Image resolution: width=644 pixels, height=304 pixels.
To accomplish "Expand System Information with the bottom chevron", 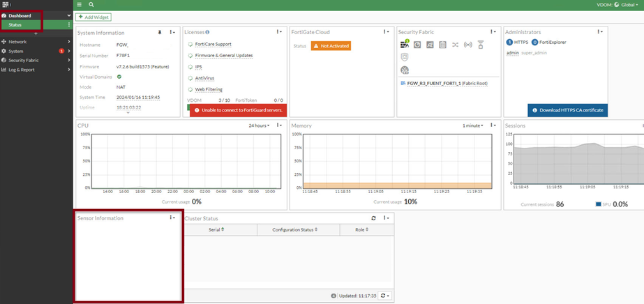I will point(128,113).
